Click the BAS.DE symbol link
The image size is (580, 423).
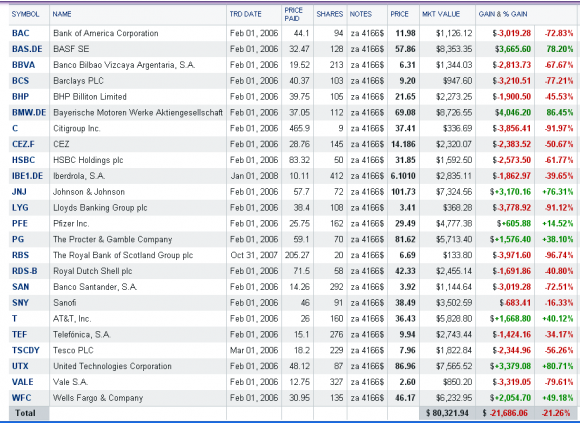click(27, 49)
